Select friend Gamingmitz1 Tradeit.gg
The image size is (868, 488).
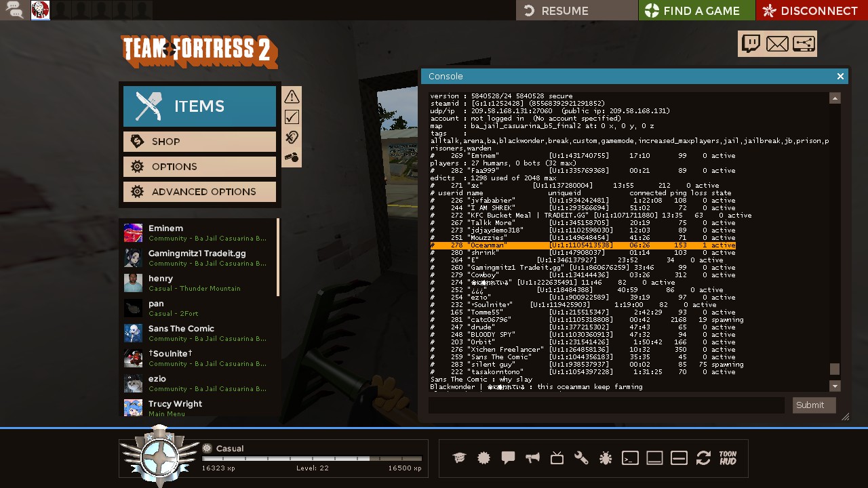(199, 258)
